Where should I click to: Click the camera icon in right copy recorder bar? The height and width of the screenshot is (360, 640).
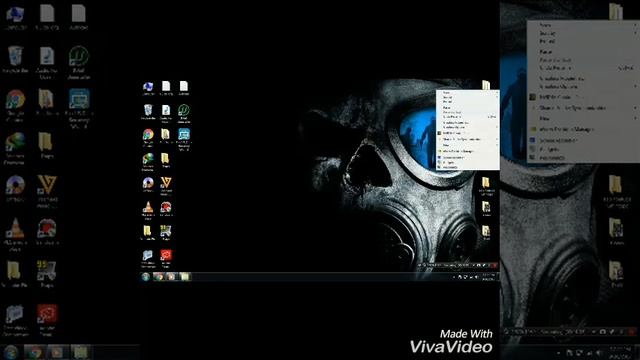(x=602, y=332)
